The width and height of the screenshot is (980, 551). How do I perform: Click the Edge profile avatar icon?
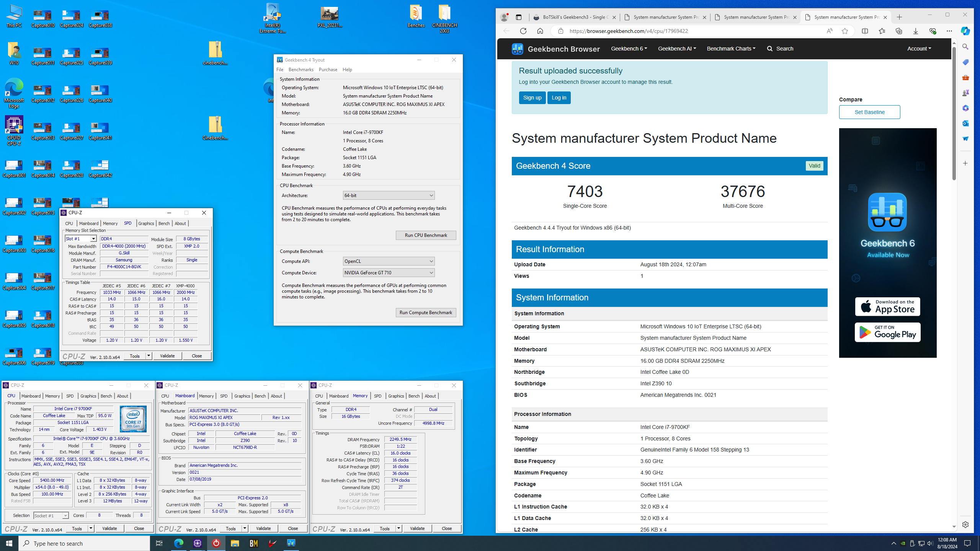[x=505, y=17]
